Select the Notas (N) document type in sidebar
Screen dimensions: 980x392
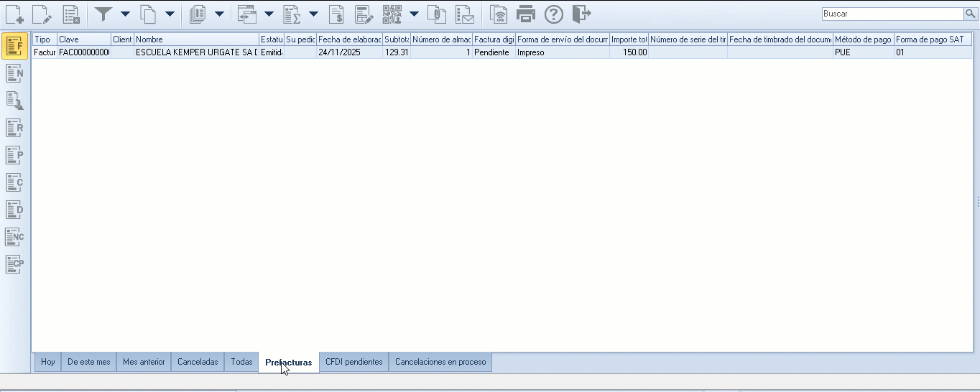14,73
